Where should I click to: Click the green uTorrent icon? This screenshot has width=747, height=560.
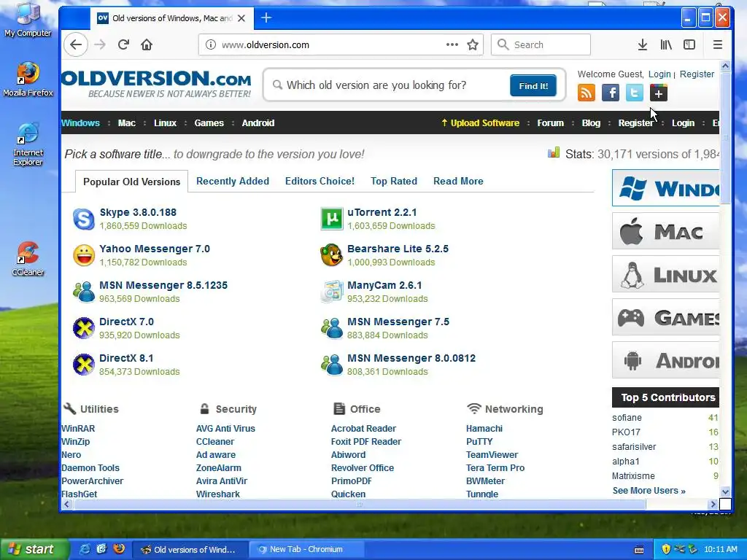pos(332,219)
